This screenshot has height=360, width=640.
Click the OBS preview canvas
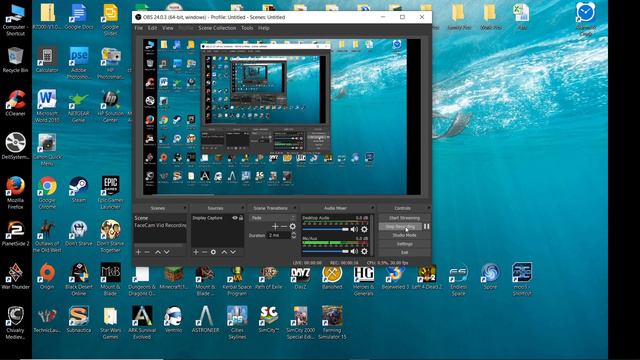click(282, 117)
